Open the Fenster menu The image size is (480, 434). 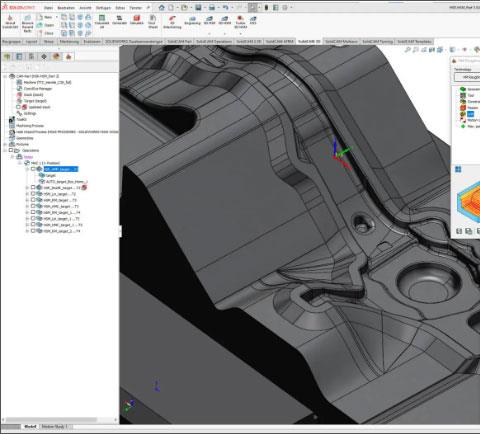136,8
